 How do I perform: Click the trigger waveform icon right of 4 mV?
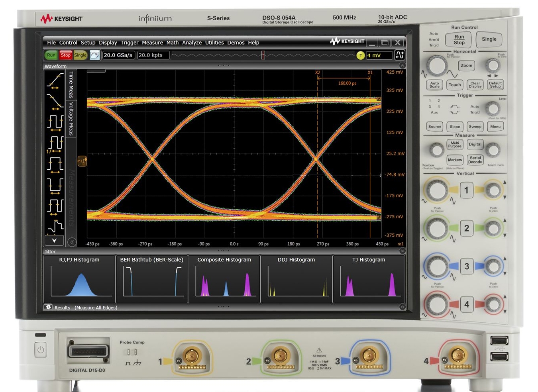click(400, 55)
